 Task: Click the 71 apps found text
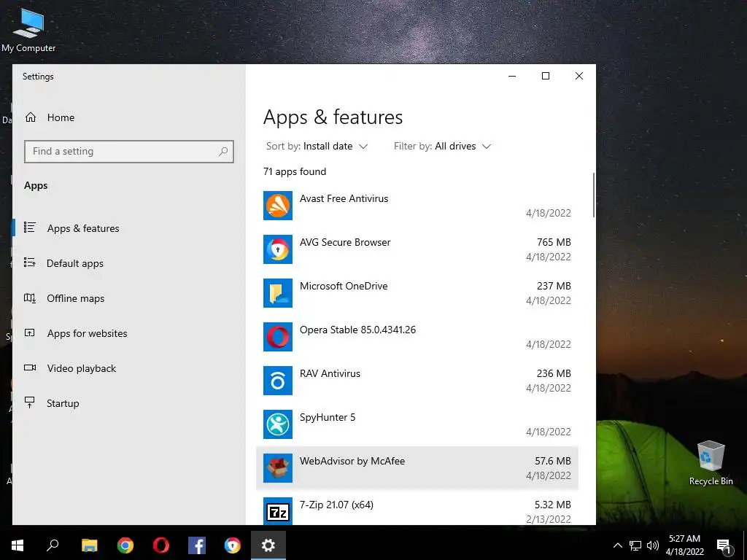tap(295, 171)
